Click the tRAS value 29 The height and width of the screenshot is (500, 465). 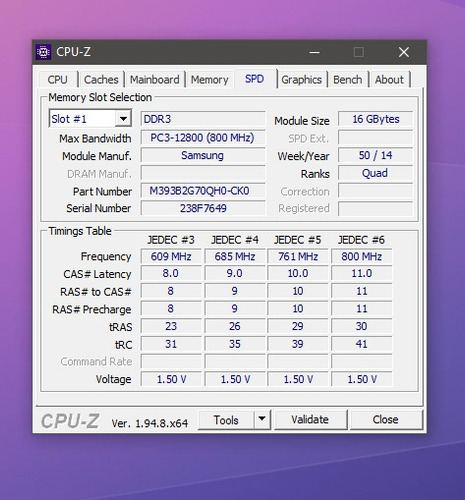(x=298, y=326)
